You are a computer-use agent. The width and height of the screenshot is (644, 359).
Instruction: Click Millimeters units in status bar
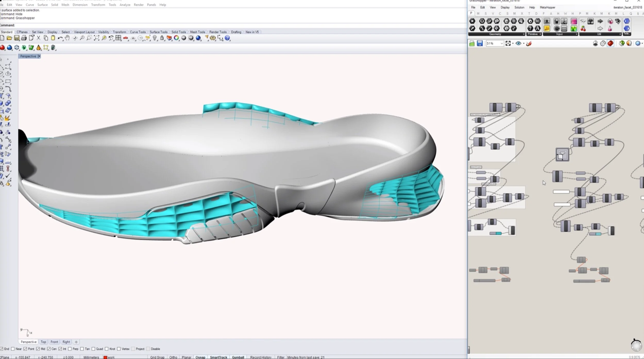[91, 357]
